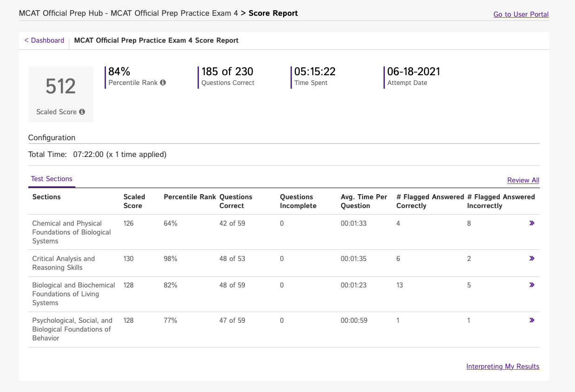Viewport: 575px width, 392px height.
Task: Click the Biological and Biochemical Foundations name
Action: coord(73,294)
